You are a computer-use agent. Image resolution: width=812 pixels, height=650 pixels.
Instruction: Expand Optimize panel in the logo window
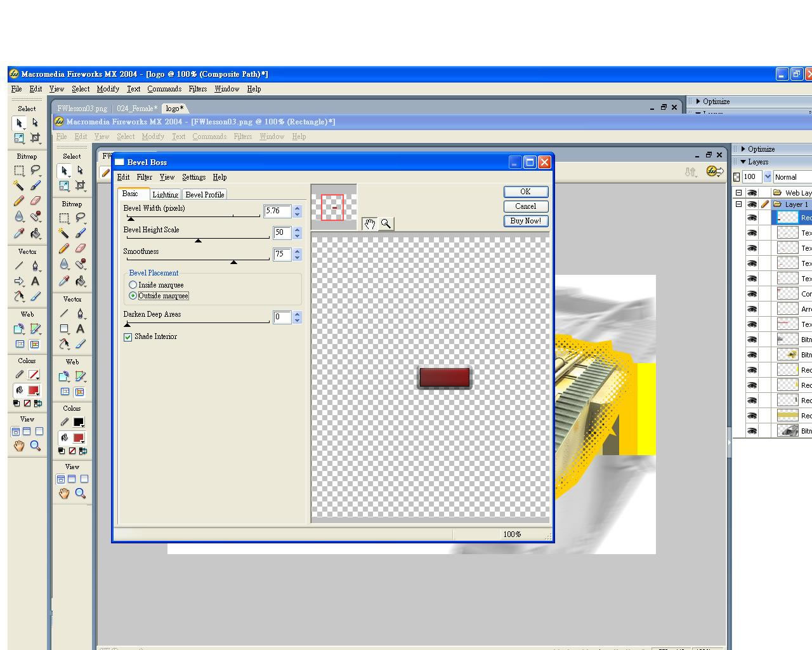(x=698, y=102)
